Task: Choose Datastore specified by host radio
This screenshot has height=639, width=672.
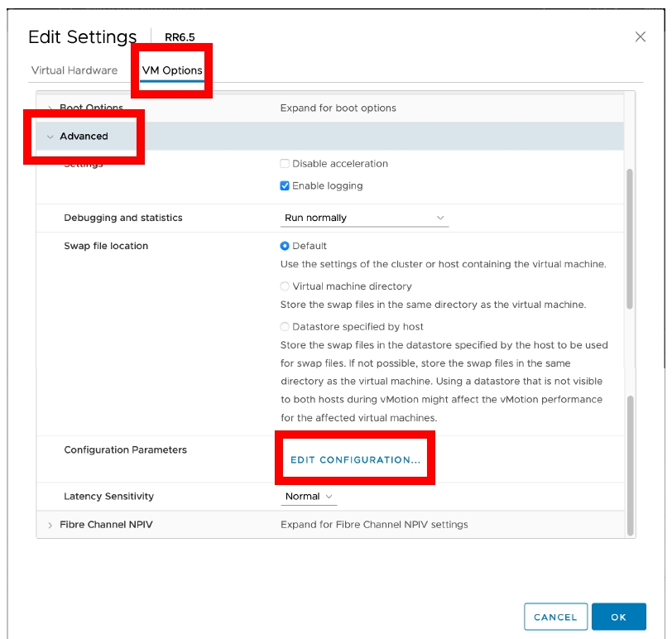Action: [x=285, y=327]
